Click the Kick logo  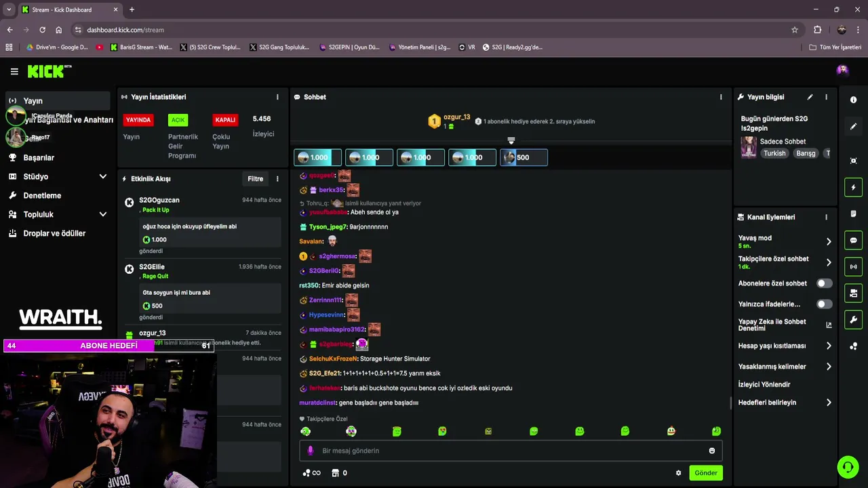pyautogui.click(x=50, y=71)
